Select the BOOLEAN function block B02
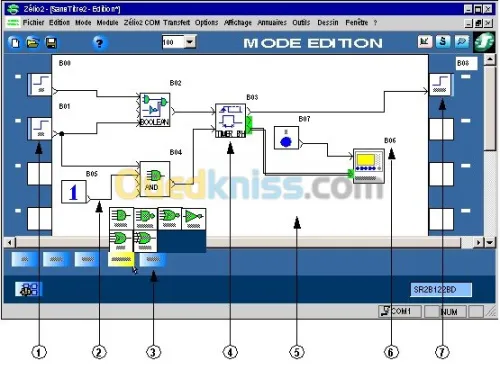Viewport: 500px width, 370px height. pyautogui.click(x=155, y=110)
